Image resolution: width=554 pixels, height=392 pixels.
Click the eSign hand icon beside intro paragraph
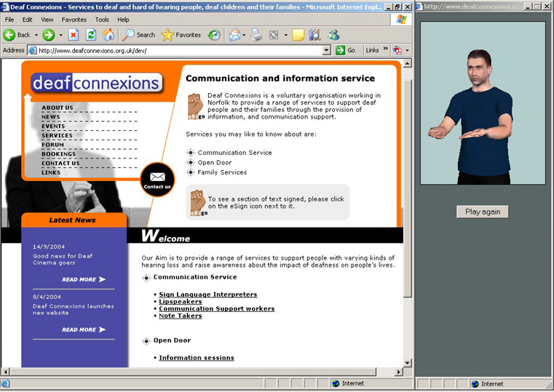point(196,106)
